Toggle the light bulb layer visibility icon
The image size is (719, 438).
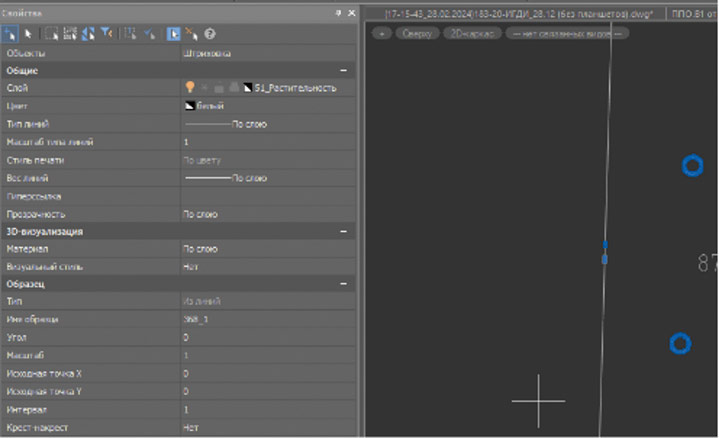pos(190,87)
